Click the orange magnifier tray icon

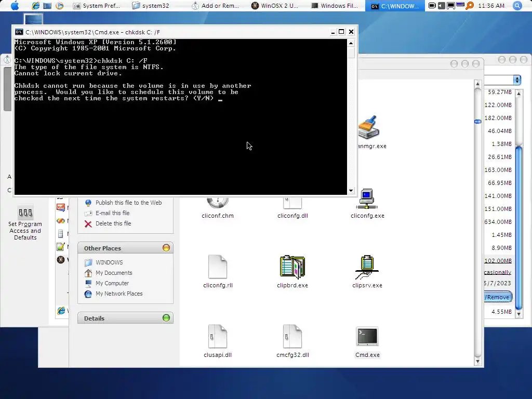[x=470, y=5]
